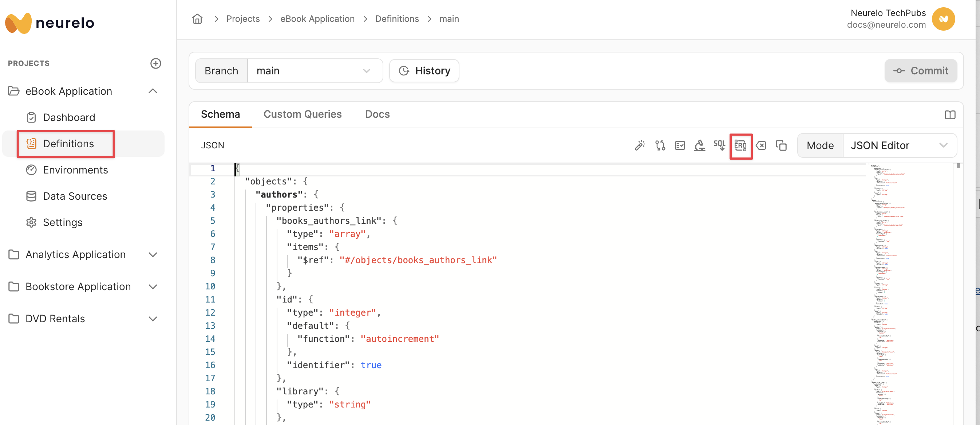Go to the home breadcrumb icon

point(197,19)
